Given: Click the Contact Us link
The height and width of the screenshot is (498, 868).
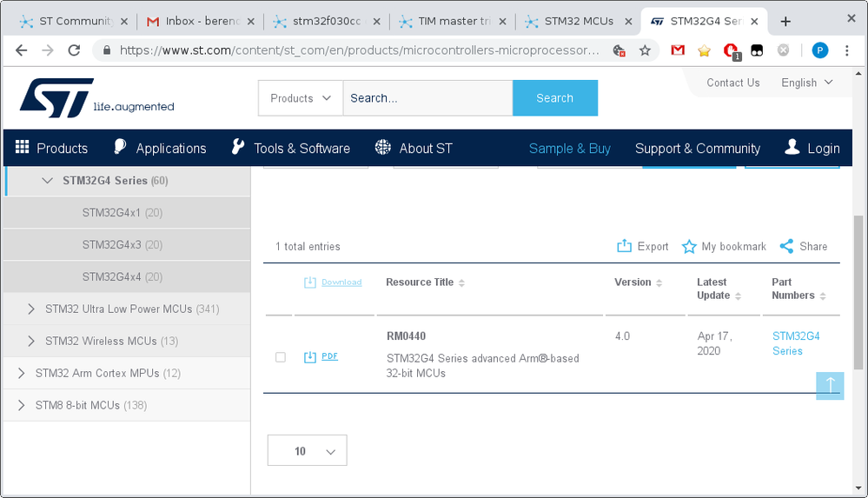Looking at the screenshot, I should (x=733, y=83).
